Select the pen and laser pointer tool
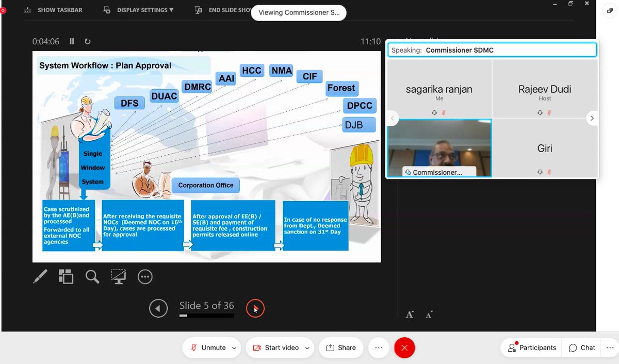Image resolution: width=619 pixels, height=364 pixels. 40,277
